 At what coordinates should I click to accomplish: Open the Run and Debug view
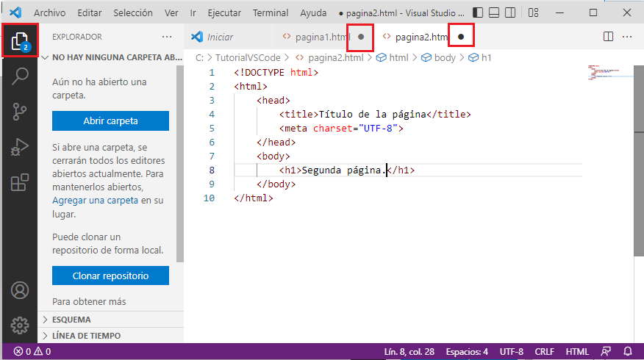[20, 147]
